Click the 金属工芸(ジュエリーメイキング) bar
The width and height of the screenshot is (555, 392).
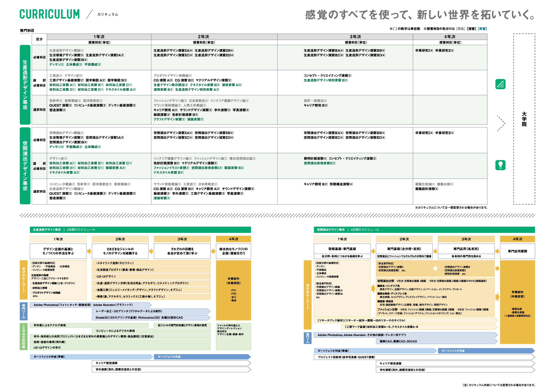tap(151, 290)
